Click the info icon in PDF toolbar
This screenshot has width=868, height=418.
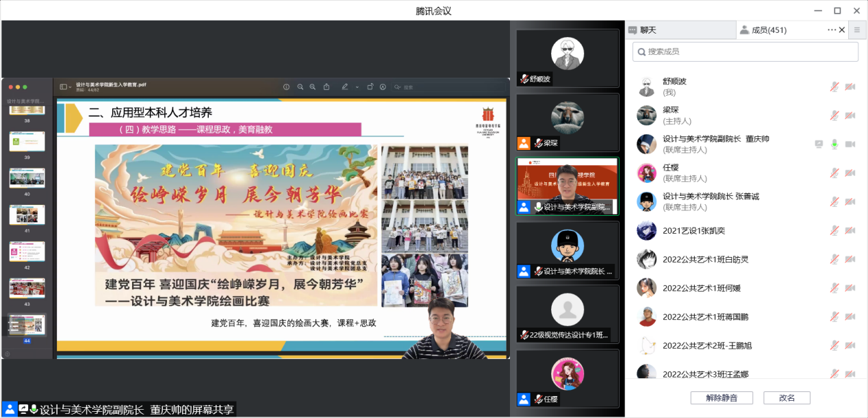coord(286,87)
